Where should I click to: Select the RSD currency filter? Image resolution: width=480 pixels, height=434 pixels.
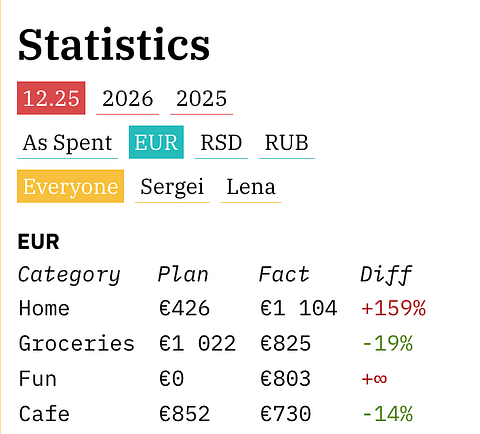(x=221, y=142)
